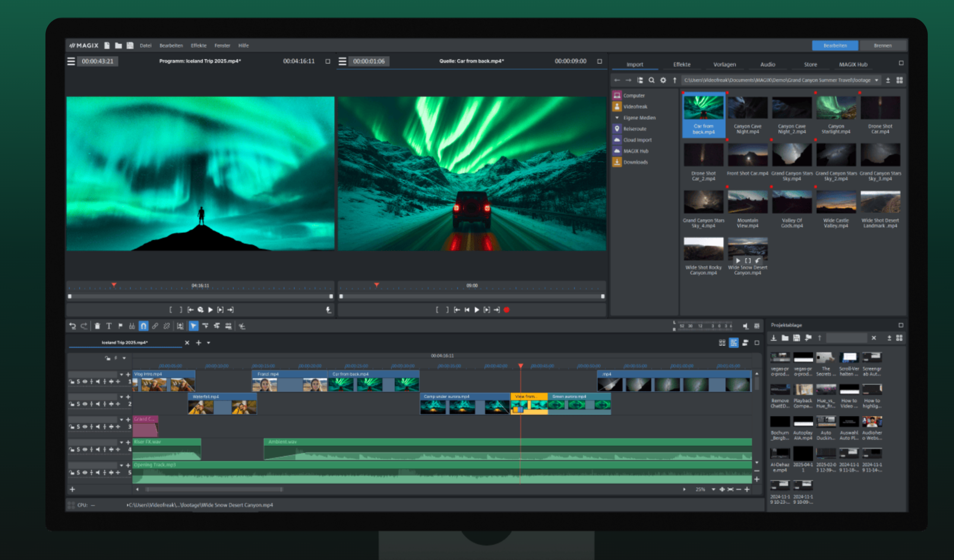The width and height of the screenshot is (954, 560).
Task: Click the link objects chain icon
Action: [155, 326]
